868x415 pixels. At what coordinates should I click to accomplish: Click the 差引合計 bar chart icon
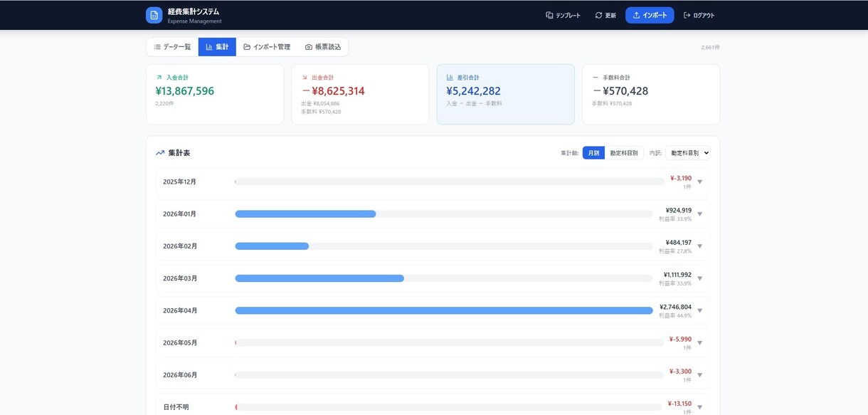click(x=450, y=77)
